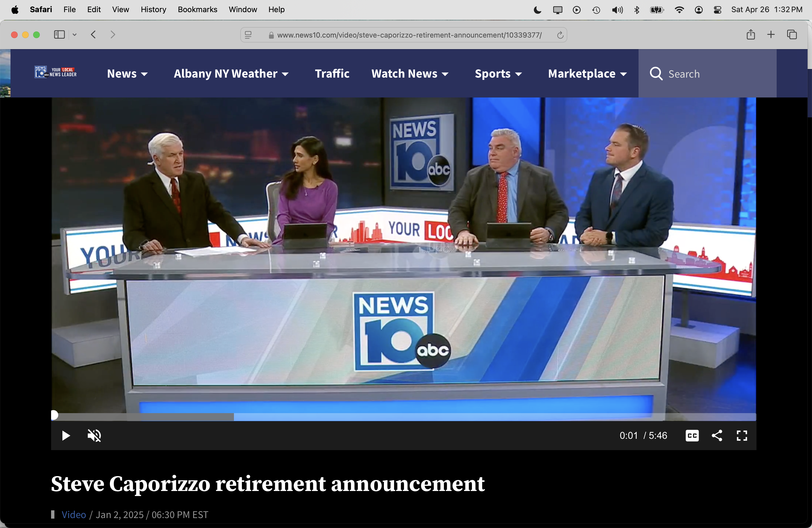Click the Traffic navigation link
The width and height of the screenshot is (812, 528).
click(332, 74)
